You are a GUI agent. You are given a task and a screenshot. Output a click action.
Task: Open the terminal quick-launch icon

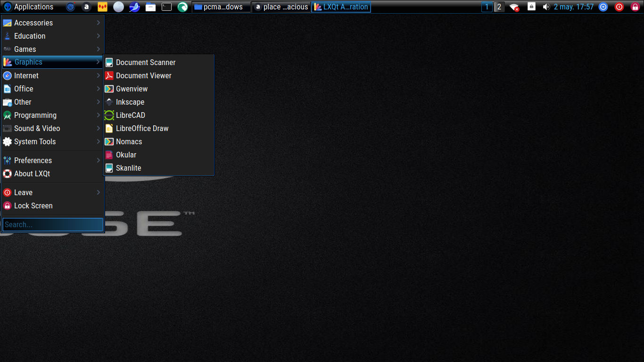166,7
